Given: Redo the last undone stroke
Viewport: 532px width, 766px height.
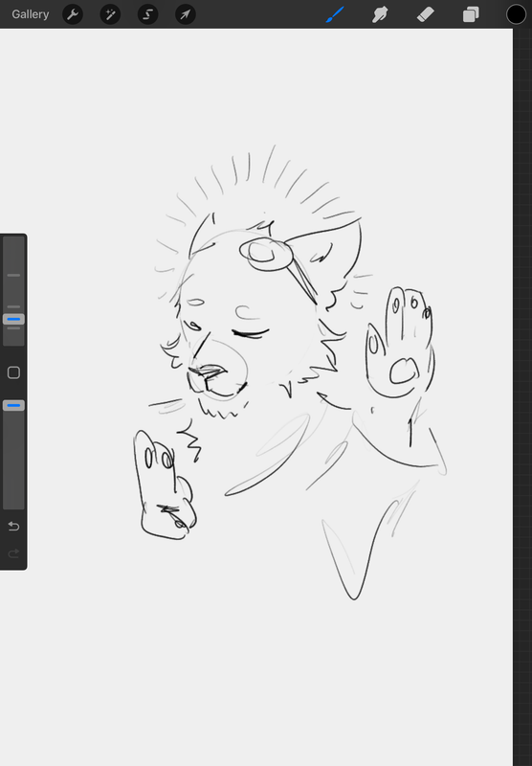Looking at the screenshot, I should point(13,553).
